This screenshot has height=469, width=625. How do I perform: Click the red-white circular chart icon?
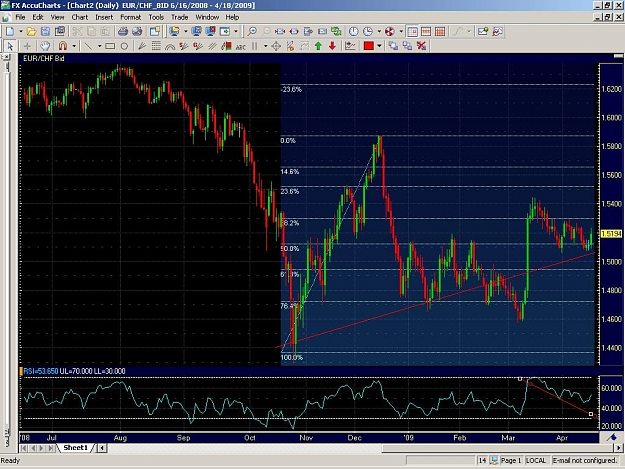click(x=389, y=31)
